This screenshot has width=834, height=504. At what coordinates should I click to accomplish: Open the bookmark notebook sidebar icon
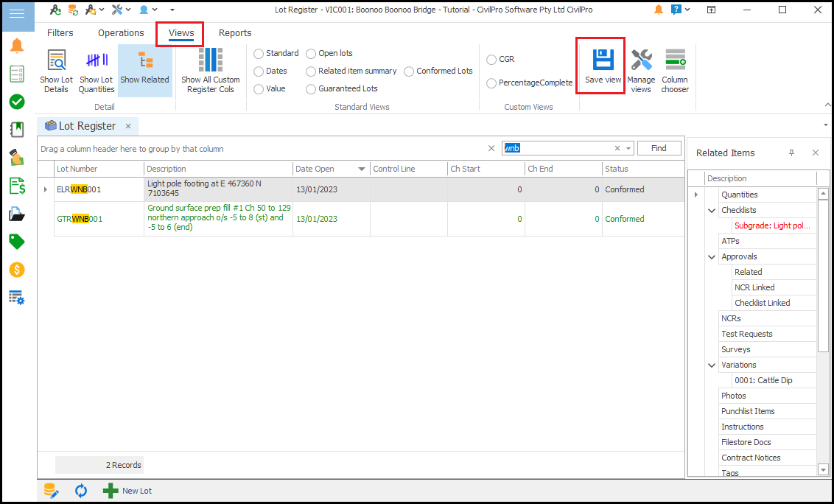pyautogui.click(x=17, y=130)
